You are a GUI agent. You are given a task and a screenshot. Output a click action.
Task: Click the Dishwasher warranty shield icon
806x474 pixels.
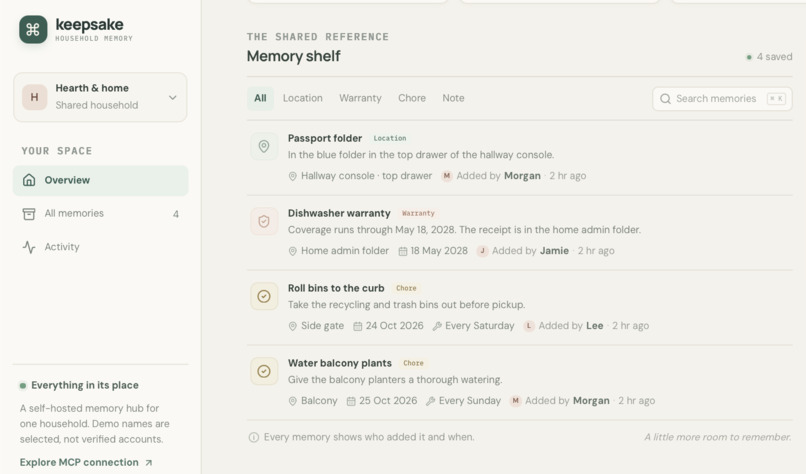(x=264, y=222)
